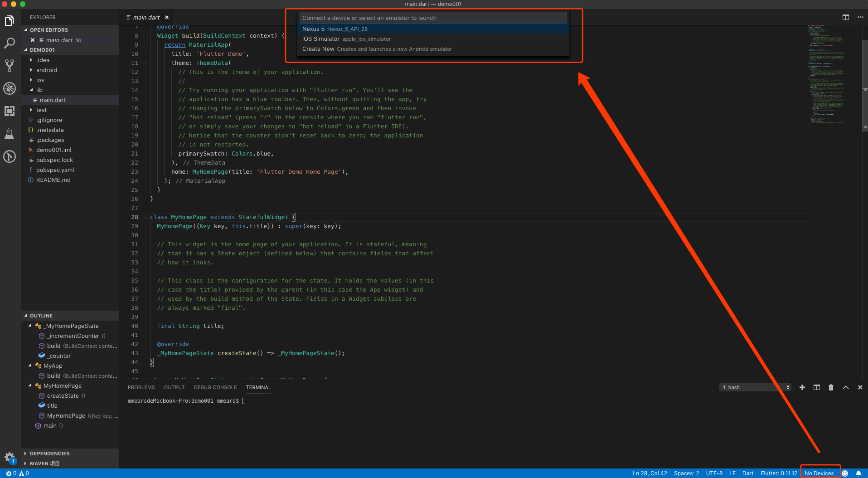Viewport: 868px width, 478px height.
Task: Go to line via Ln 28, Col 42
Action: click(x=650, y=473)
